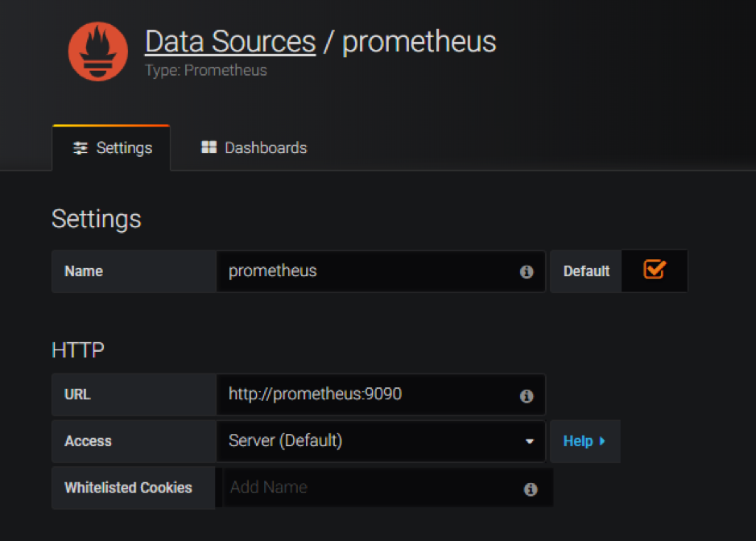This screenshot has width=756, height=541.
Task: Toggle the Default data source checkbox
Action: coord(654,270)
